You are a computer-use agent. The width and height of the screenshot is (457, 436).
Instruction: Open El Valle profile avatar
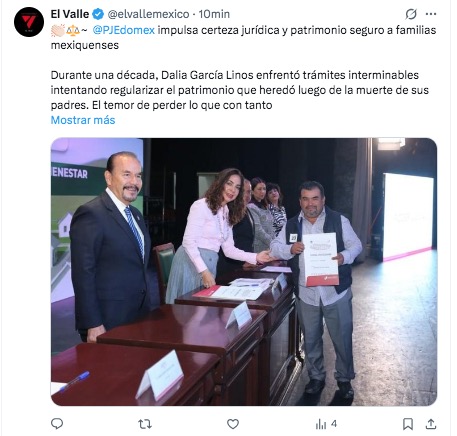click(x=29, y=22)
